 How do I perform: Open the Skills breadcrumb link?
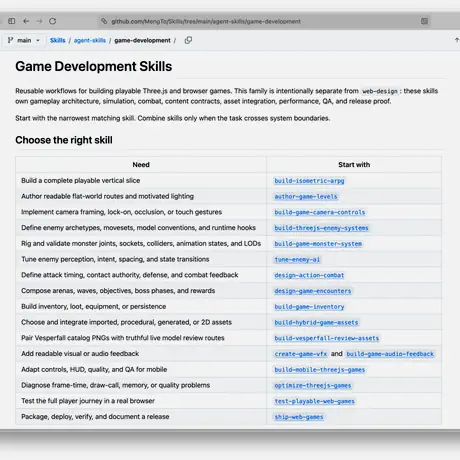coord(58,40)
